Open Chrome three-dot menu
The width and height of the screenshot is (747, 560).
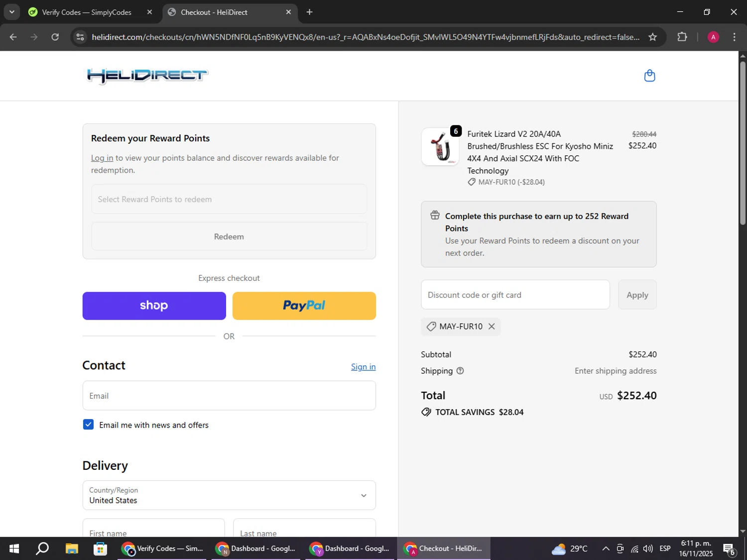pos(734,37)
